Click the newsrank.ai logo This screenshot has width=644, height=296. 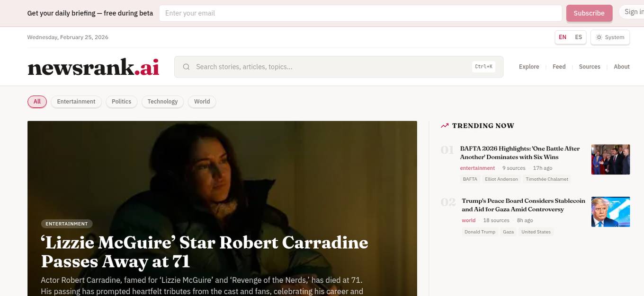click(93, 67)
